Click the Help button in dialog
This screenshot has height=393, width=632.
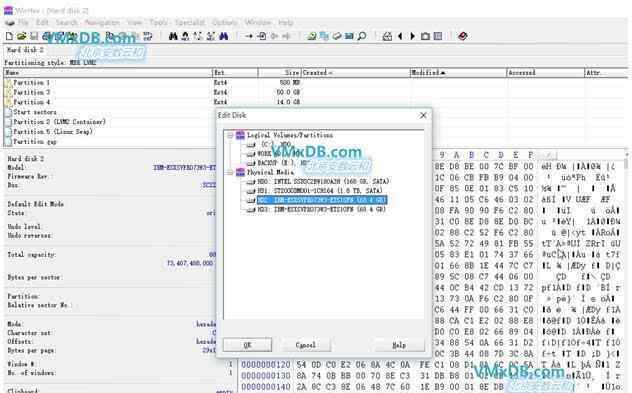[x=399, y=345]
